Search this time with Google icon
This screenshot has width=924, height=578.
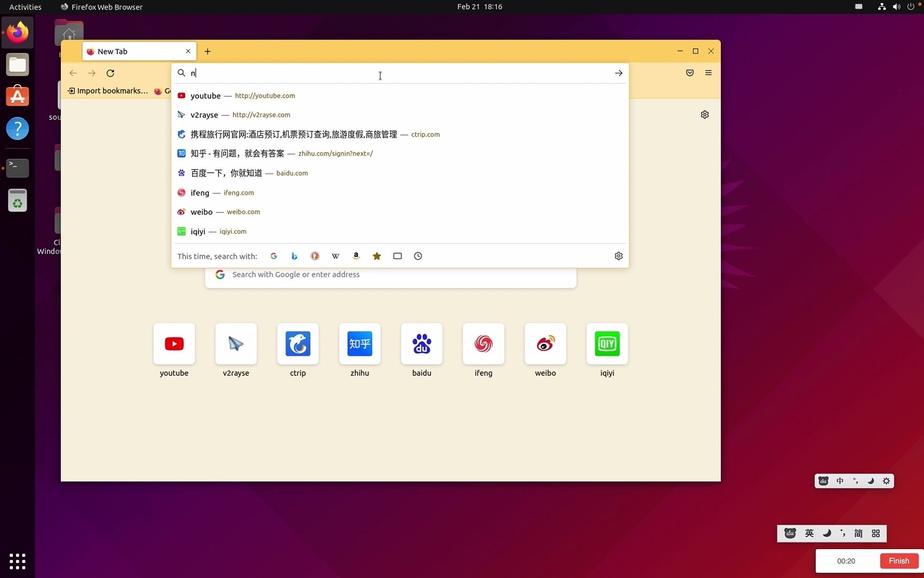pos(274,256)
